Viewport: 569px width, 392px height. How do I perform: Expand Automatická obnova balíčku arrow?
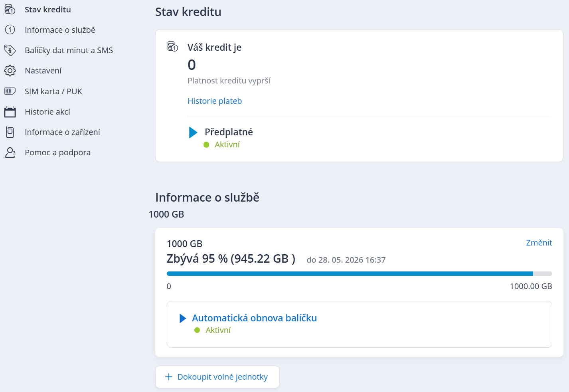point(183,318)
